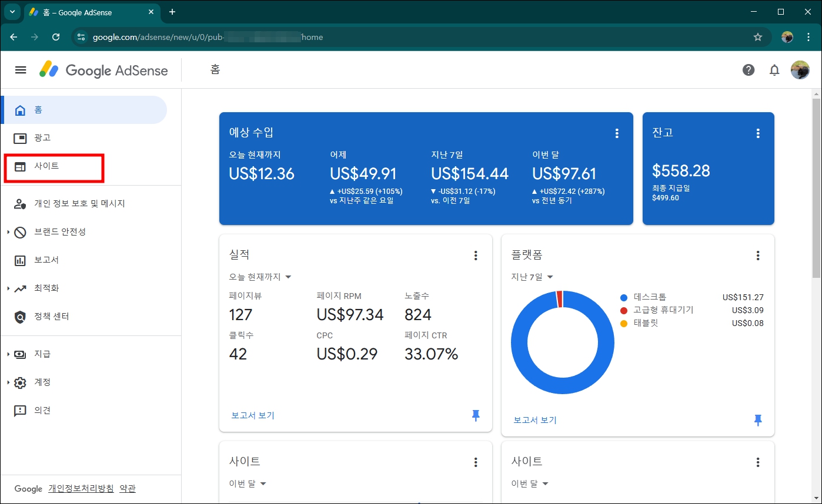The width and height of the screenshot is (822, 504).
Task: Open 플랫폼 card more options
Action: tap(758, 256)
